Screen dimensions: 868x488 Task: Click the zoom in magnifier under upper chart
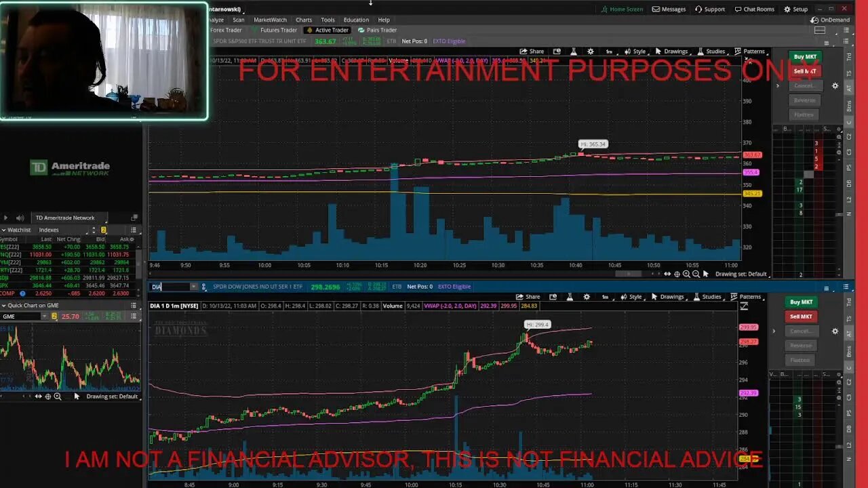coord(686,274)
